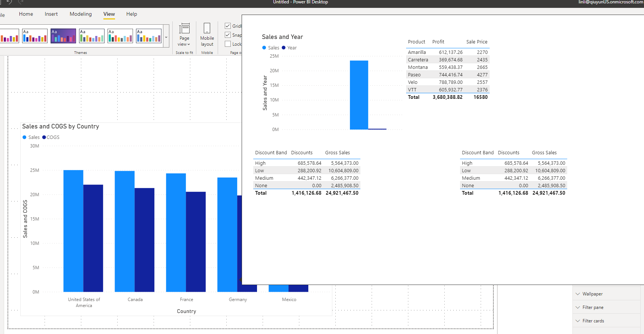Select the dark blue COGS bar for France
The height and width of the screenshot is (334, 644).
[196, 242]
